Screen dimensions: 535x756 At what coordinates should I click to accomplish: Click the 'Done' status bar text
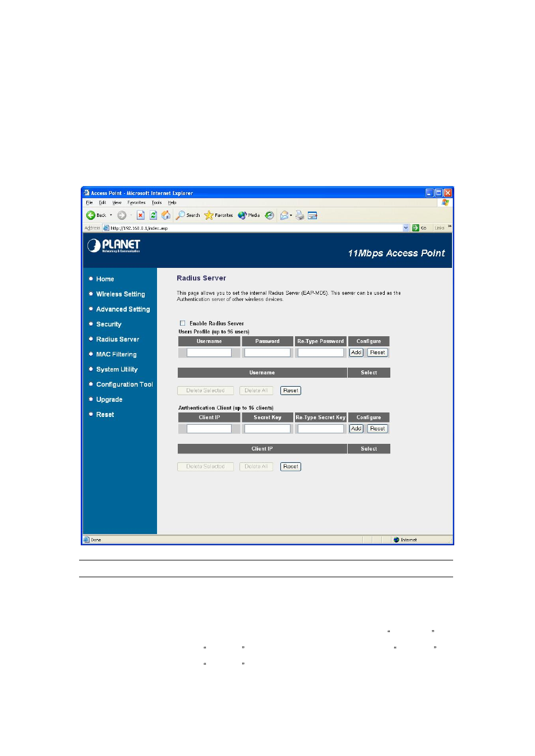[x=96, y=540]
